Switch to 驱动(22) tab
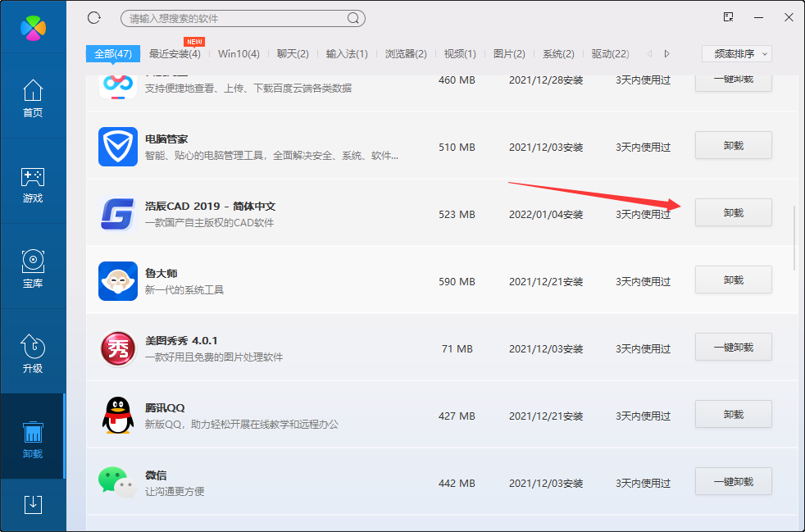 pyautogui.click(x=611, y=53)
